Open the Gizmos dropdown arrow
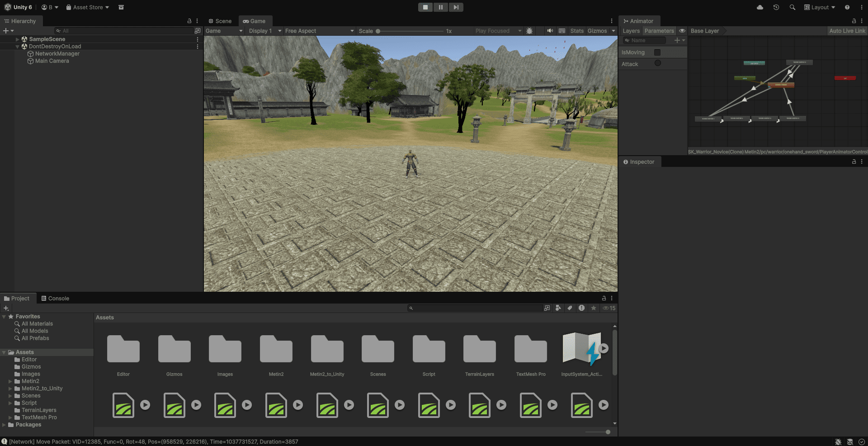Viewport: 868px width, 446px height. point(613,31)
